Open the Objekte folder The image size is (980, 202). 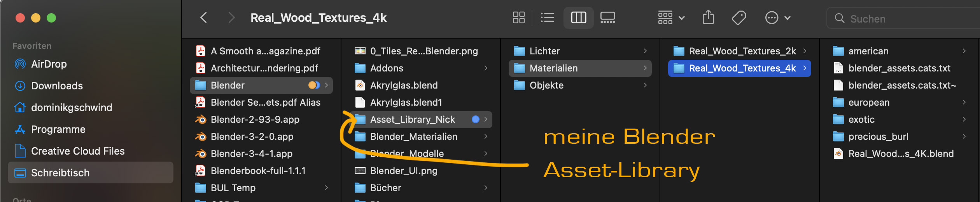click(x=546, y=85)
